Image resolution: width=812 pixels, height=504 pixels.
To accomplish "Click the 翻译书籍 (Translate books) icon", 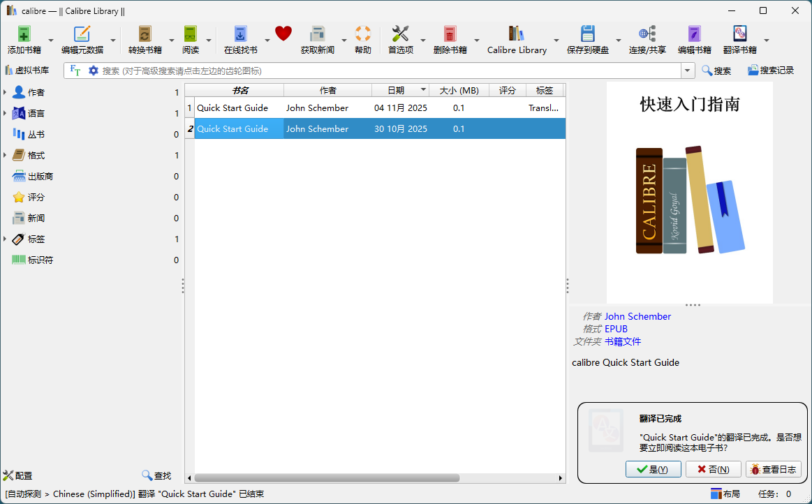I will tap(739, 34).
